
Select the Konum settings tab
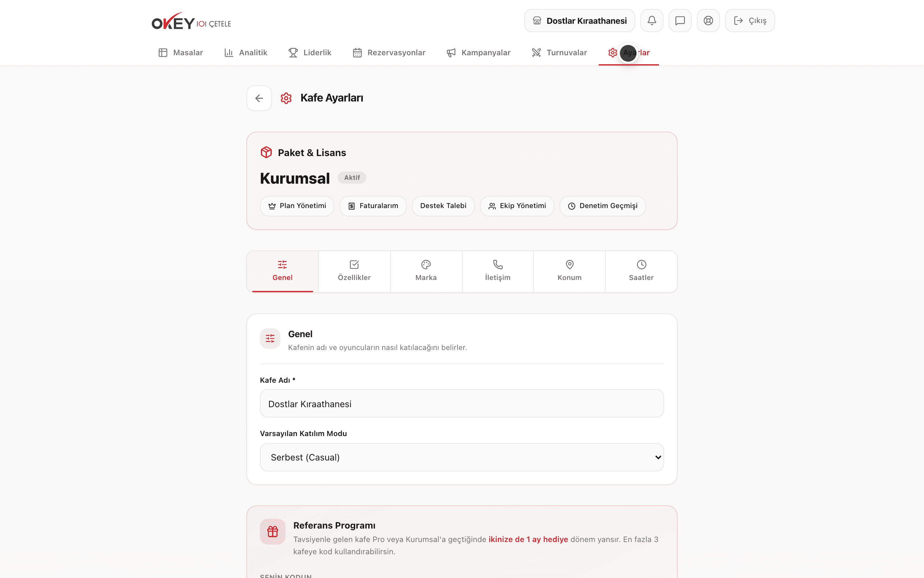[x=570, y=271]
